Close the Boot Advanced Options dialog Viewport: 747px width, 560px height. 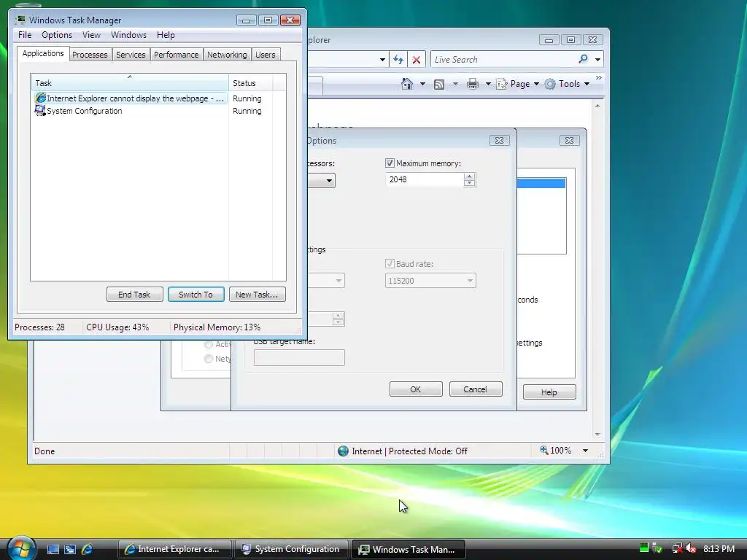point(499,141)
